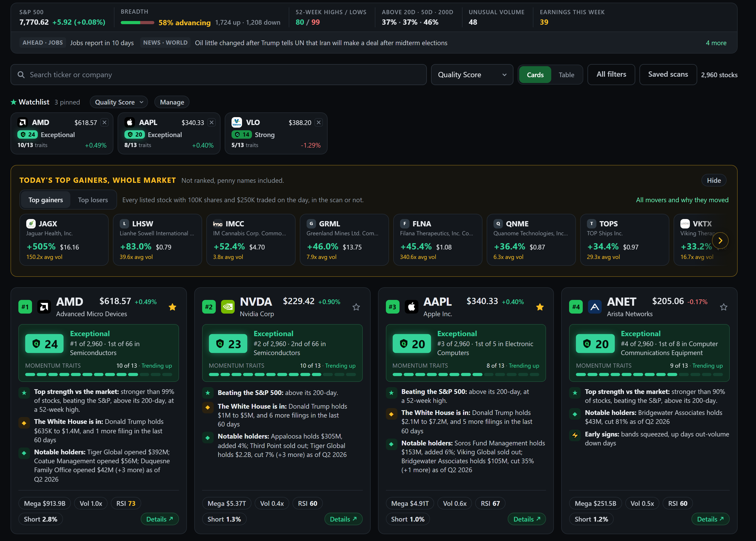Click the AHEAD · JOBS tag
This screenshot has width=756, height=541.
point(43,43)
